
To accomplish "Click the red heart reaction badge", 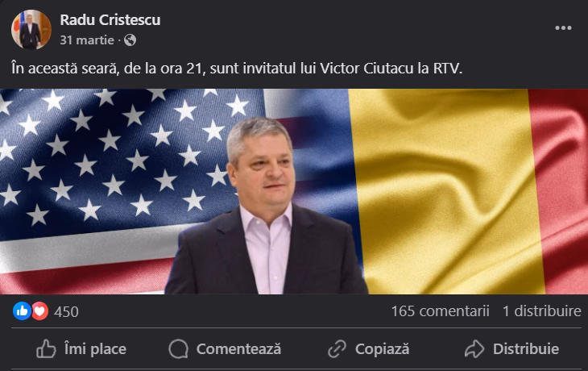I will point(39,311).
